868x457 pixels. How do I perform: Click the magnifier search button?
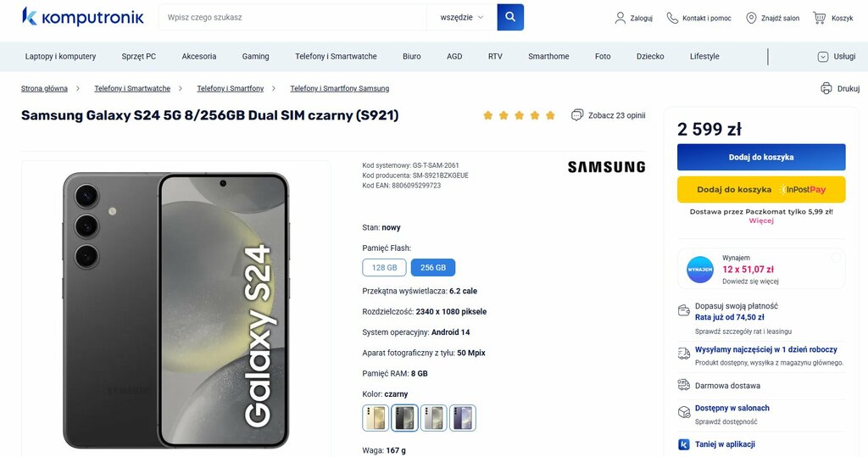(510, 17)
